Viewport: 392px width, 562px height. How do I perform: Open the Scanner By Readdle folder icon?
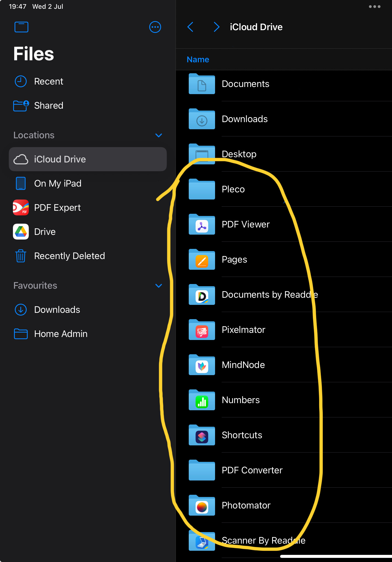[202, 541]
